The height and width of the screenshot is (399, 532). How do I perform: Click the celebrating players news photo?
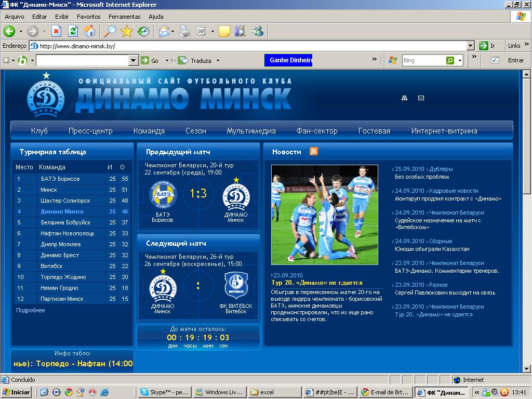point(324,215)
